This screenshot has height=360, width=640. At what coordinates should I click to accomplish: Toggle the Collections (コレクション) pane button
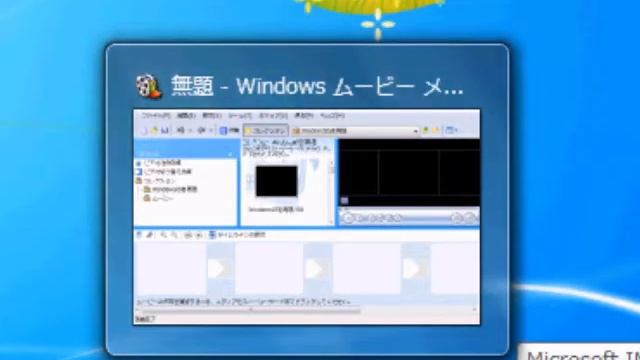point(266,131)
